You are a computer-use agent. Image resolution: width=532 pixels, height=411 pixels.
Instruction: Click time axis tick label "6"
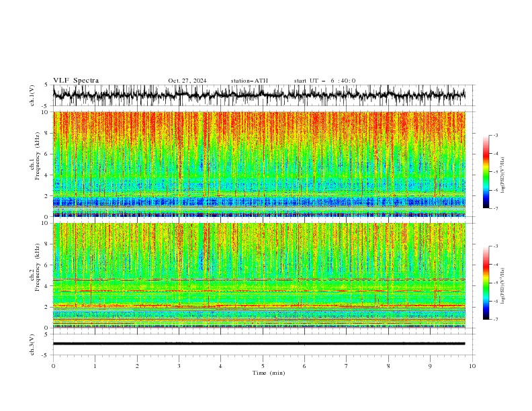(x=304, y=366)
